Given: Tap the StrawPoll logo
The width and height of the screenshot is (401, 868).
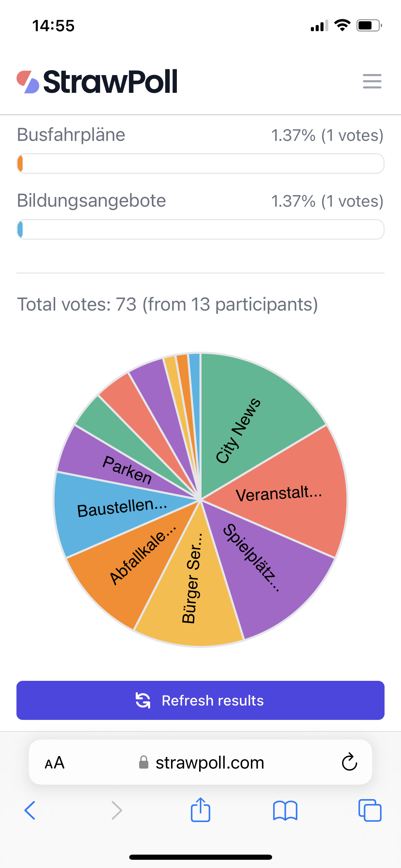Looking at the screenshot, I should tap(97, 82).
